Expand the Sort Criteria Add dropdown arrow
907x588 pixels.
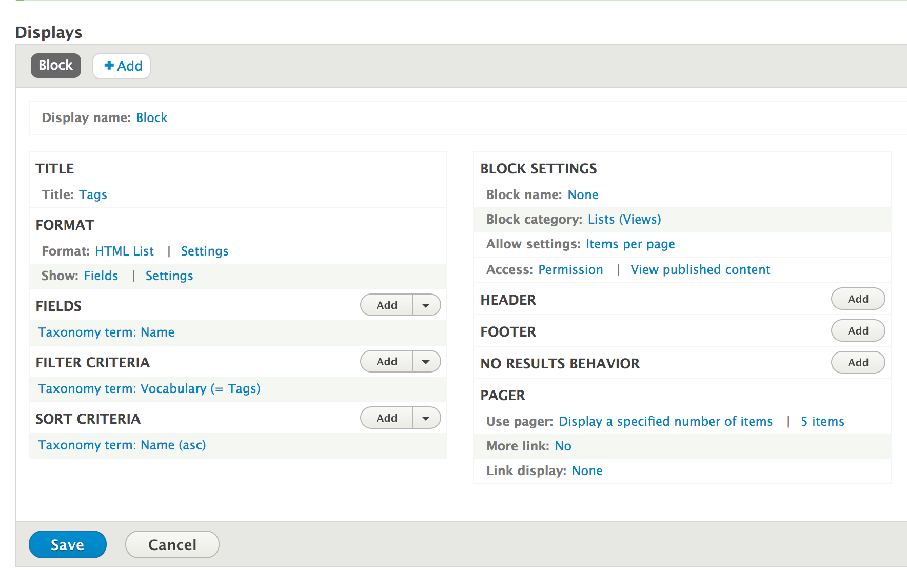pos(426,418)
